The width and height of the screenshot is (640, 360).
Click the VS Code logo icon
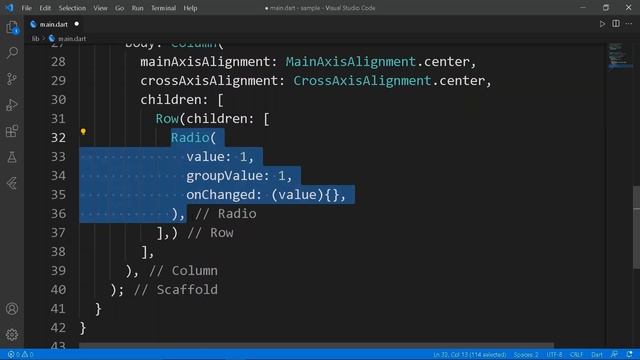[x=9, y=8]
